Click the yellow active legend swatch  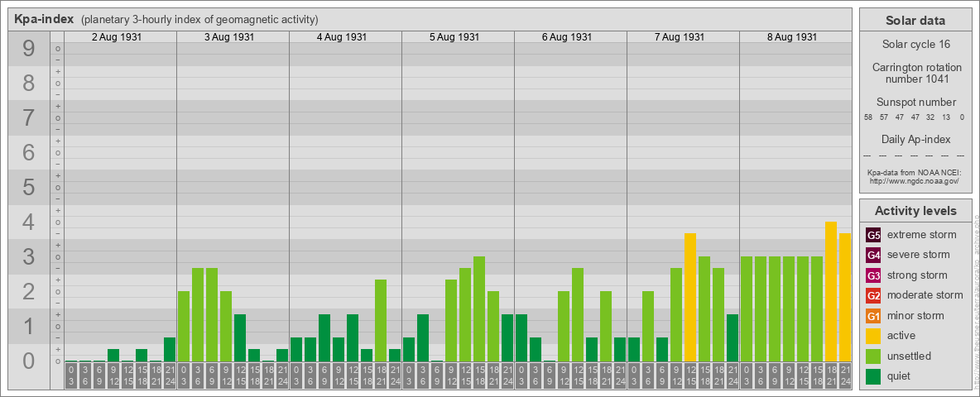(x=873, y=336)
